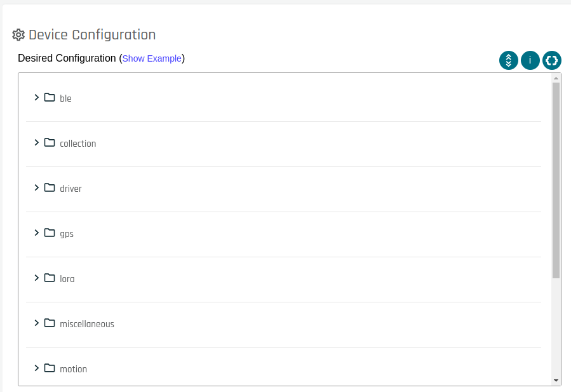Click the ble folder icon
This screenshot has height=392, width=571.
tap(50, 97)
